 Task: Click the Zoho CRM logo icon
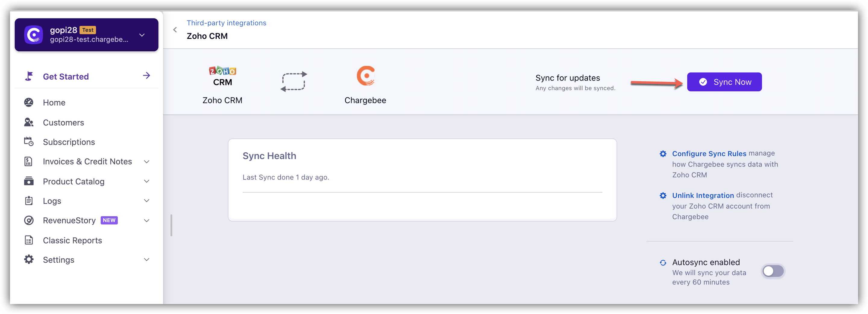(222, 76)
